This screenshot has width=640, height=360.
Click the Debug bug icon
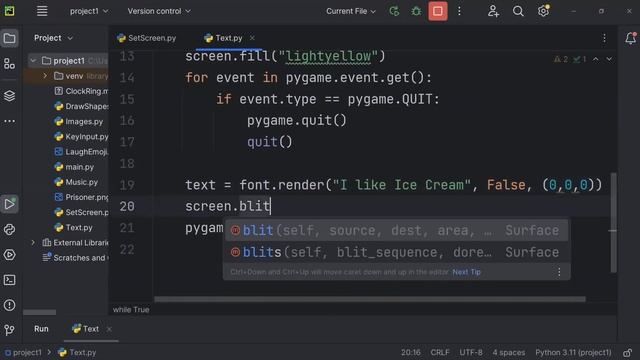click(x=416, y=11)
